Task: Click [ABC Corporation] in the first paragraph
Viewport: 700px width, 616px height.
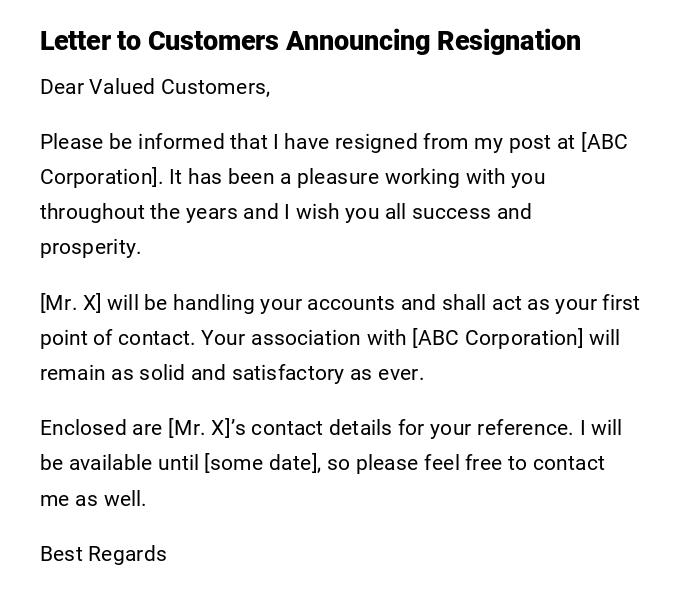Action: (x=604, y=142)
